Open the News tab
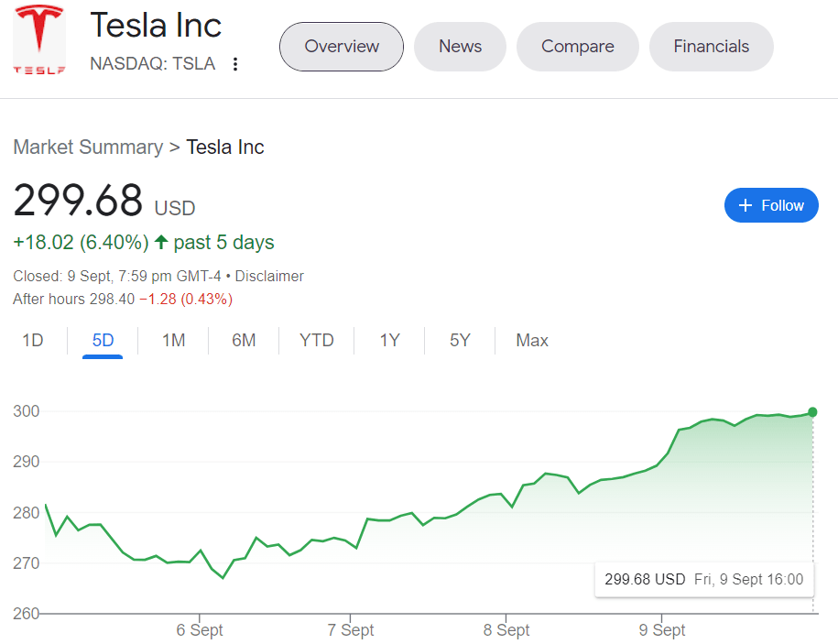838x644 pixels. point(460,47)
